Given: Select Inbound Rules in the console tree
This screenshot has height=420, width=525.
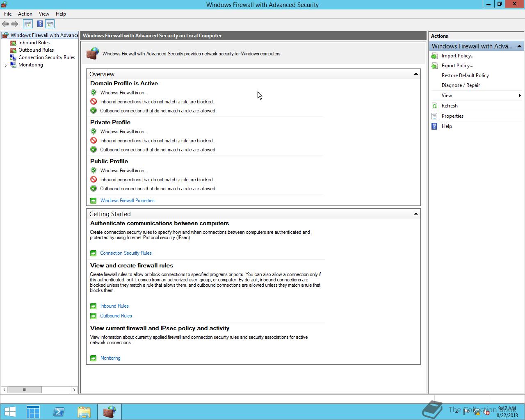Looking at the screenshot, I should [34, 43].
